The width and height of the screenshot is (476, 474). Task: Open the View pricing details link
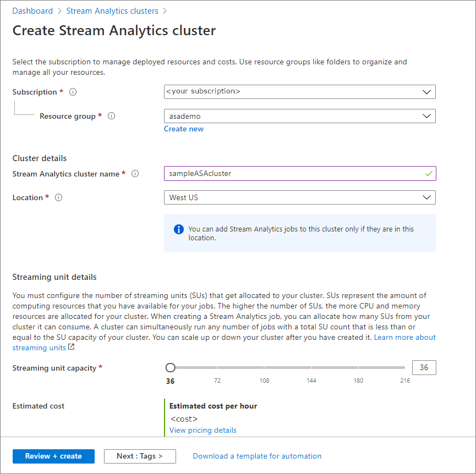tap(203, 430)
